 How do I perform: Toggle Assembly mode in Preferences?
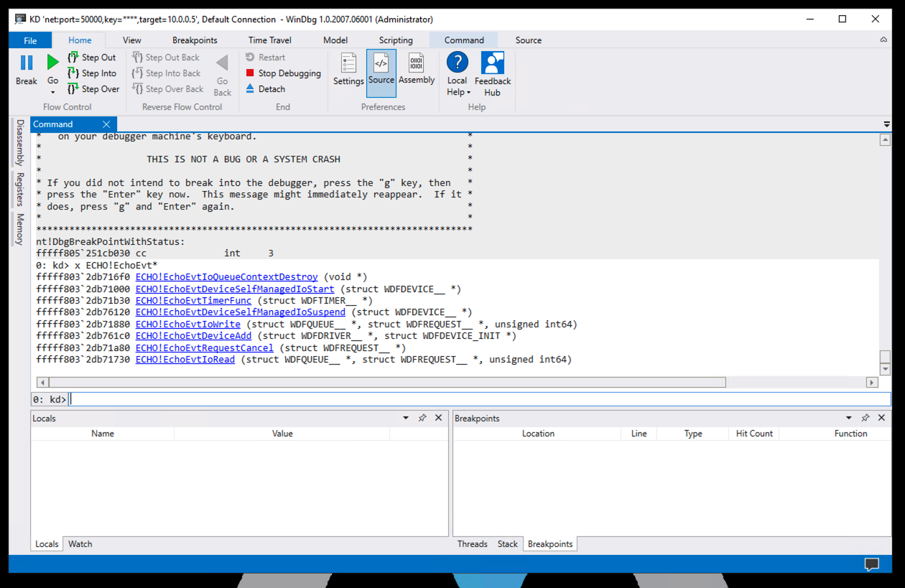417,65
